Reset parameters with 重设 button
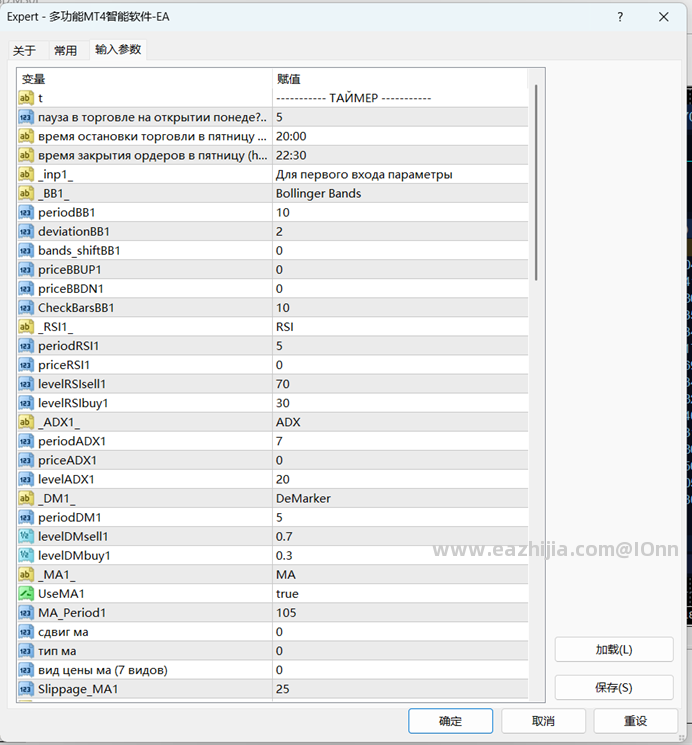692x745 pixels. pyautogui.click(x=635, y=721)
